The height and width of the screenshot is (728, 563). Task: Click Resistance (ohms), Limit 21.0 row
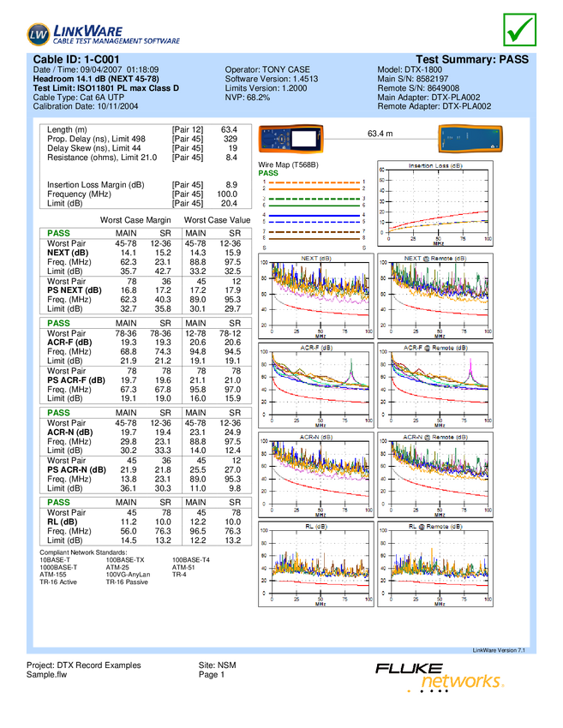[142, 158]
